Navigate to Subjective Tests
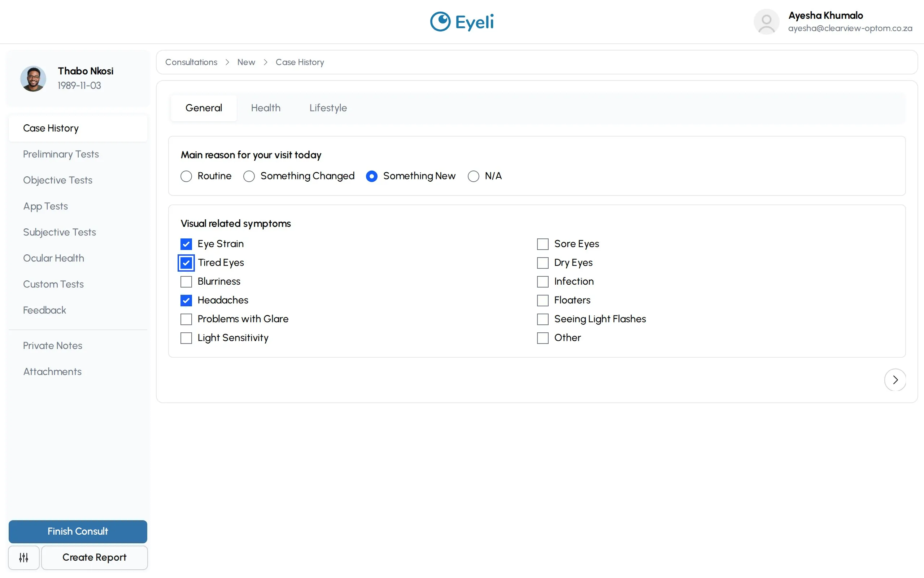This screenshot has width=924, height=578. (78, 232)
